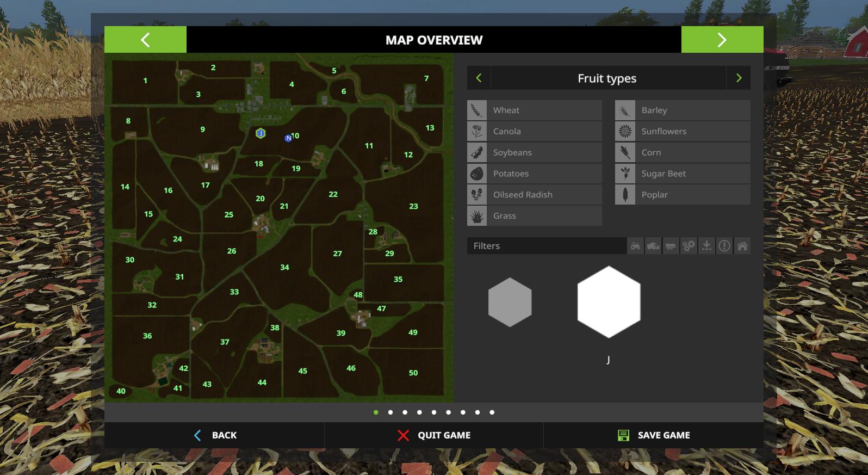The image size is (868, 475).
Task: Click field 34 on the map
Action: pyautogui.click(x=284, y=268)
